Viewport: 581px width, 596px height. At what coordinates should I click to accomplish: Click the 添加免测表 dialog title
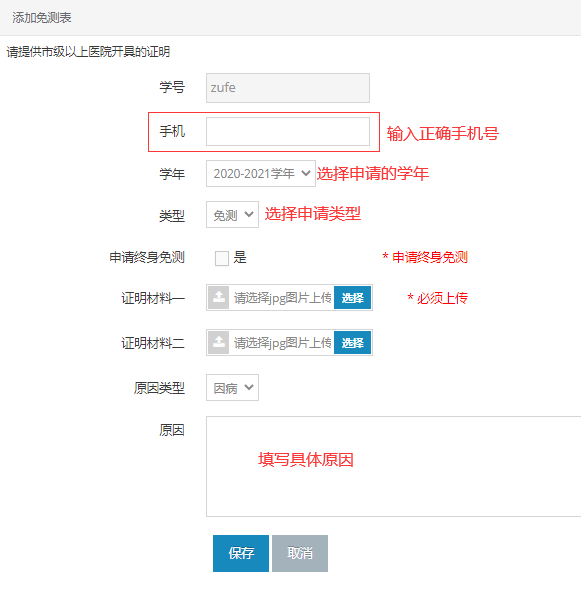[x=42, y=17]
